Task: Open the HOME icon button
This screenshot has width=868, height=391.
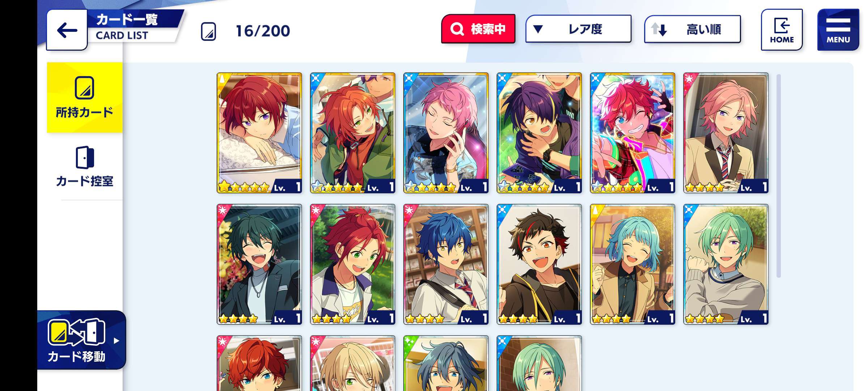Action: coord(782,30)
